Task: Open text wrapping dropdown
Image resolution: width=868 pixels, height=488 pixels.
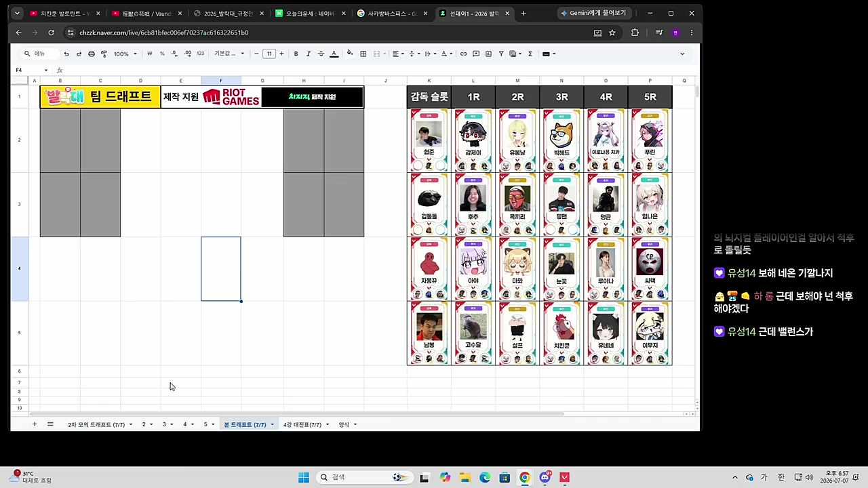Action: click(x=429, y=54)
